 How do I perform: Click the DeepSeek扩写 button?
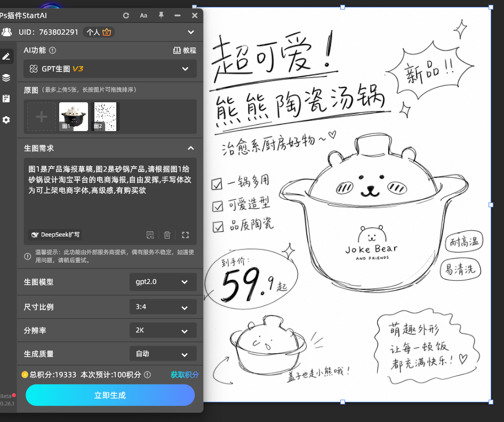pos(55,235)
